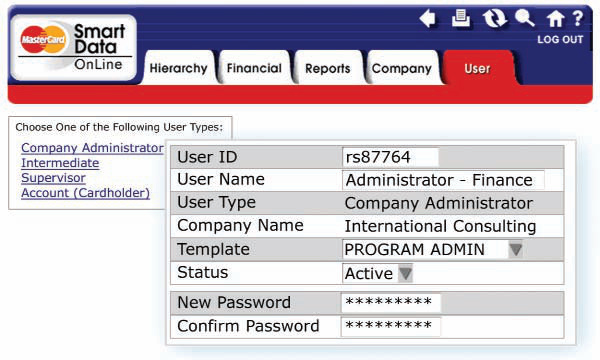
Task: Open the Hierarchy tab
Action: click(178, 68)
